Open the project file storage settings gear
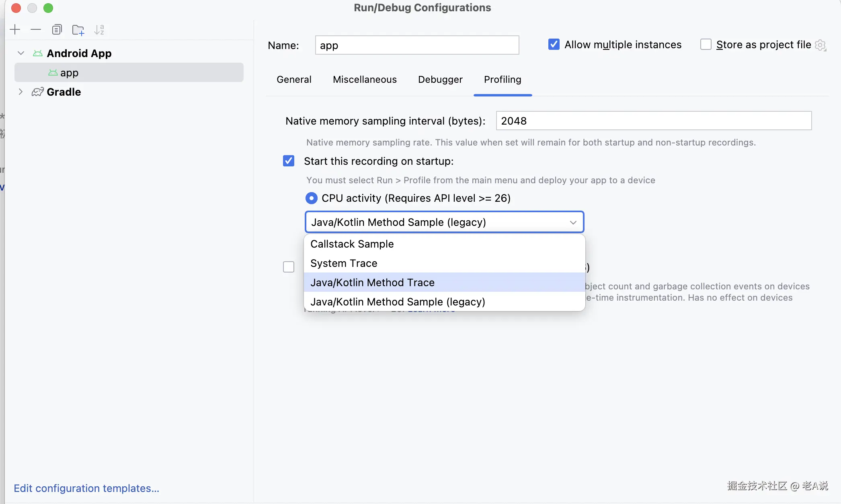841x504 pixels. (820, 45)
